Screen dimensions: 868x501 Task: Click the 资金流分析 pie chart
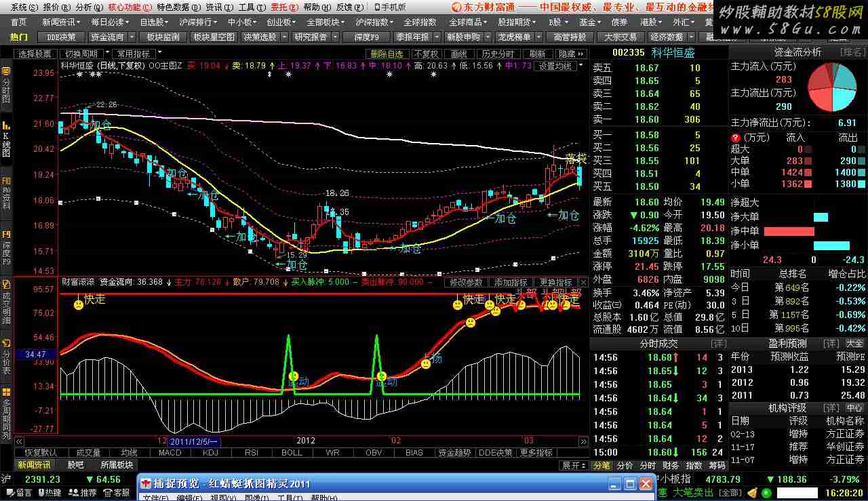coord(833,87)
